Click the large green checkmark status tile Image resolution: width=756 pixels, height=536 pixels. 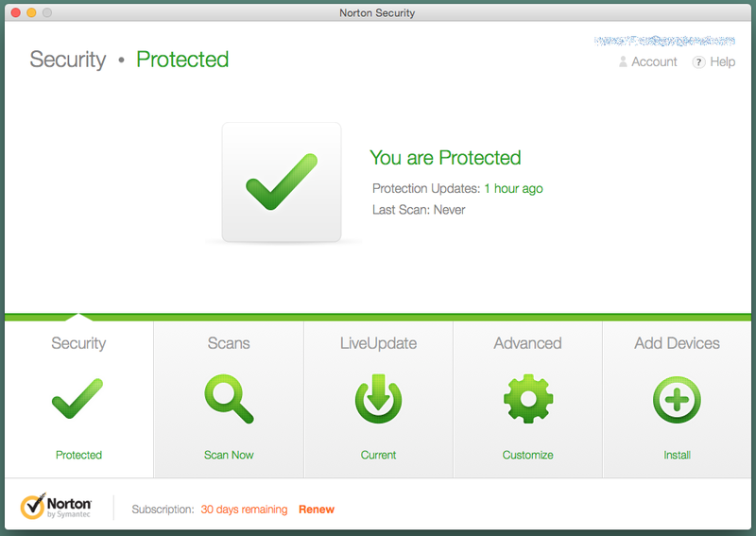pos(282,182)
